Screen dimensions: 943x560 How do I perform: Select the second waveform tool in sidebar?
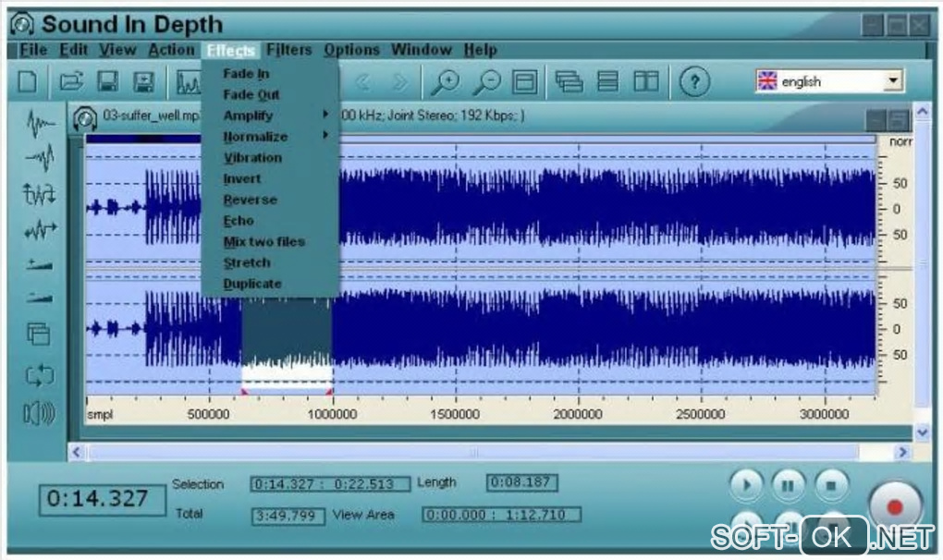pos(41,159)
